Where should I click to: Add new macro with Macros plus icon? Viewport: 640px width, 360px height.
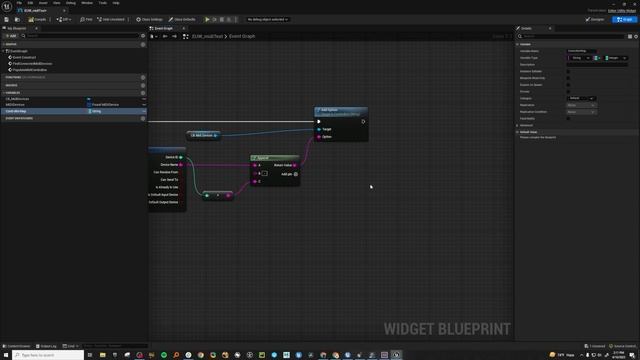tap(143, 85)
